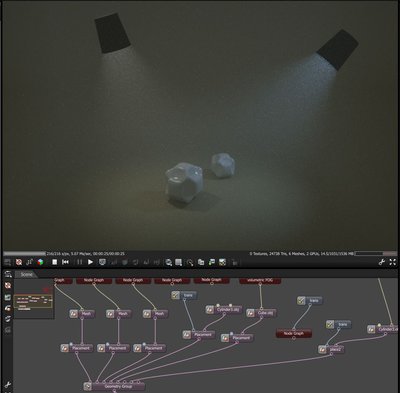Toggle fullscreen viewport with the expand-arrows icon
The height and width of the screenshot is (393, 400).
[393, 262]
